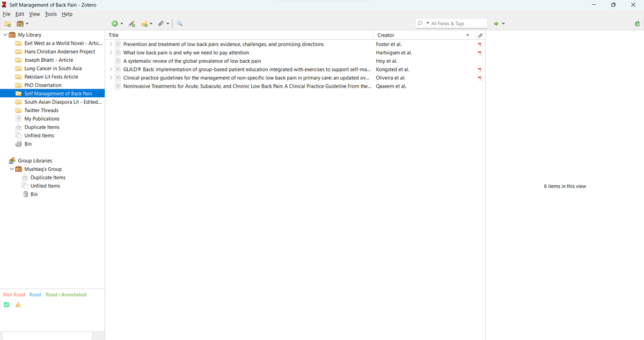The image size is (644, 340).
Task: Open the Add Attachment dropdown arrow
Action: point(167,24)
